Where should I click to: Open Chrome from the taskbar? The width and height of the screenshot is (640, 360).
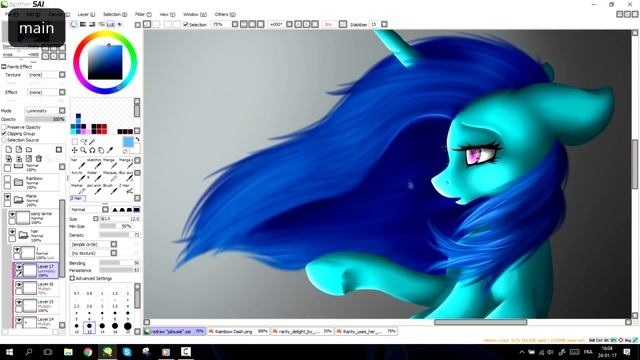88,351
